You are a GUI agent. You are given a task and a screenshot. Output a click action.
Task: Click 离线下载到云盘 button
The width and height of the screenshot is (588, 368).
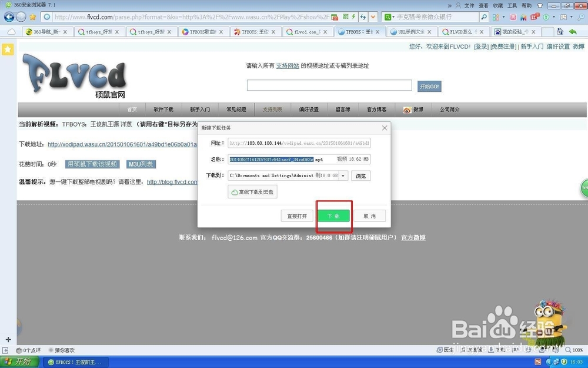[x=252, y=192]
